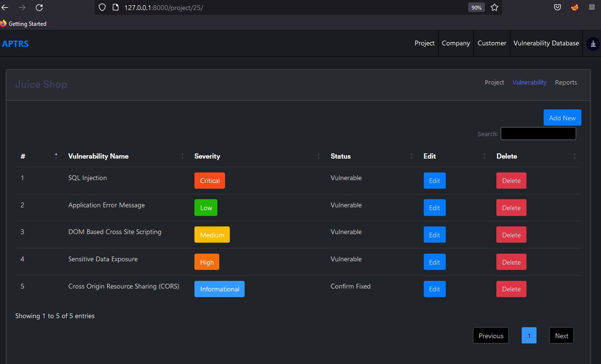Open the Company navigation item
The width and height of the screenshot is (601, 364).
click(x=456, y=43)
